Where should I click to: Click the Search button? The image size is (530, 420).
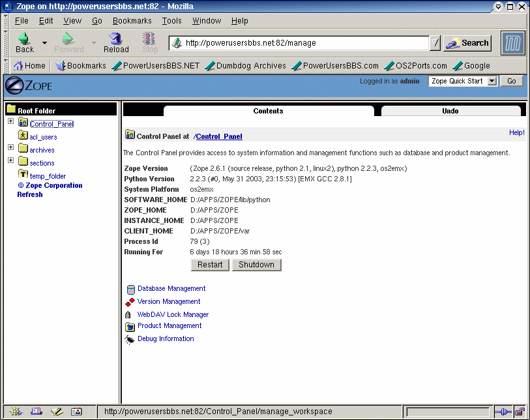click(467, 43)
